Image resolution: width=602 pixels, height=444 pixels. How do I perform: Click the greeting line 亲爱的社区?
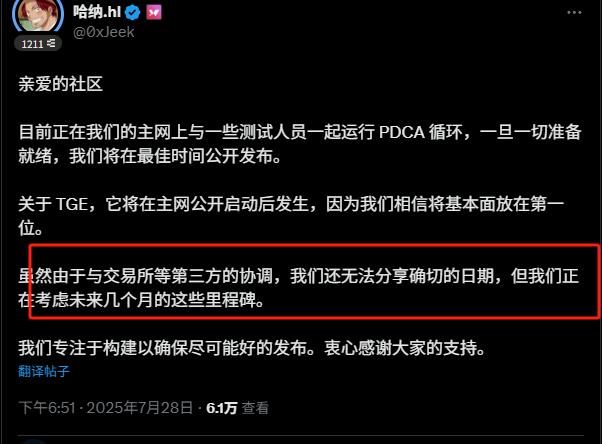pyautogui.click(x=61, y=84)
